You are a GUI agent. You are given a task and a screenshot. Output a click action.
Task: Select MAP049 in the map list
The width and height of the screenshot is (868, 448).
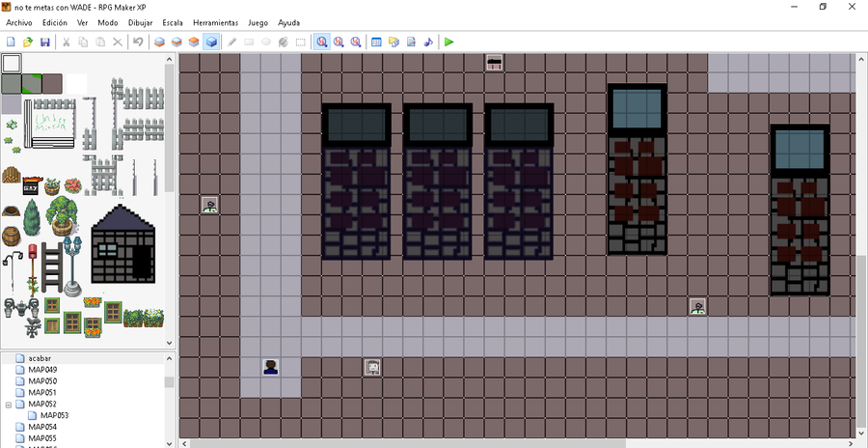click(x=42, y=370)
